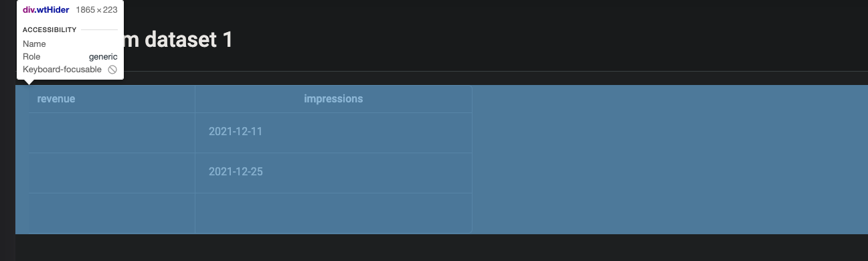Click the 1865 × 223 dimensions text
The width and height of the screenshot is (868, 261).
[x=96, y=10]
